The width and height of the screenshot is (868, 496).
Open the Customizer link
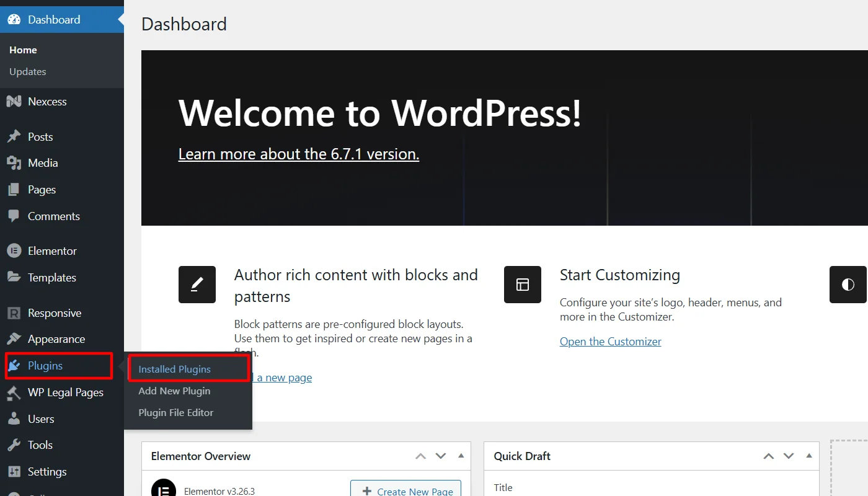tap(611, 342)
